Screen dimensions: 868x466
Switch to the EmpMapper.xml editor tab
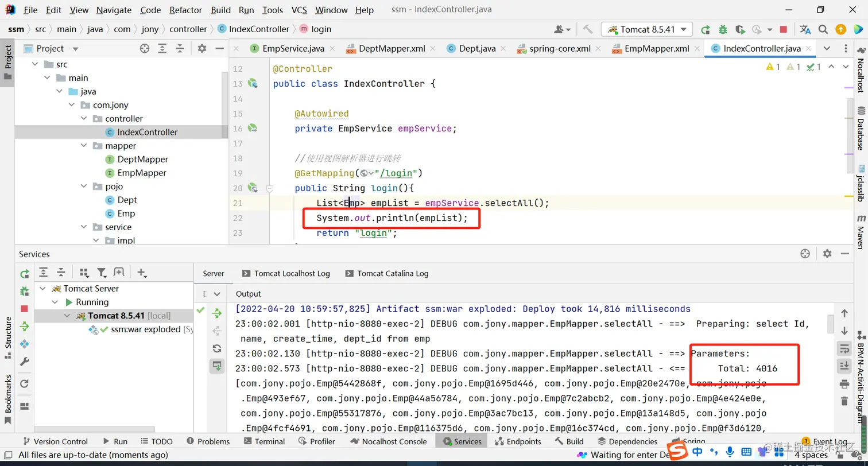(x=657, y=49)
